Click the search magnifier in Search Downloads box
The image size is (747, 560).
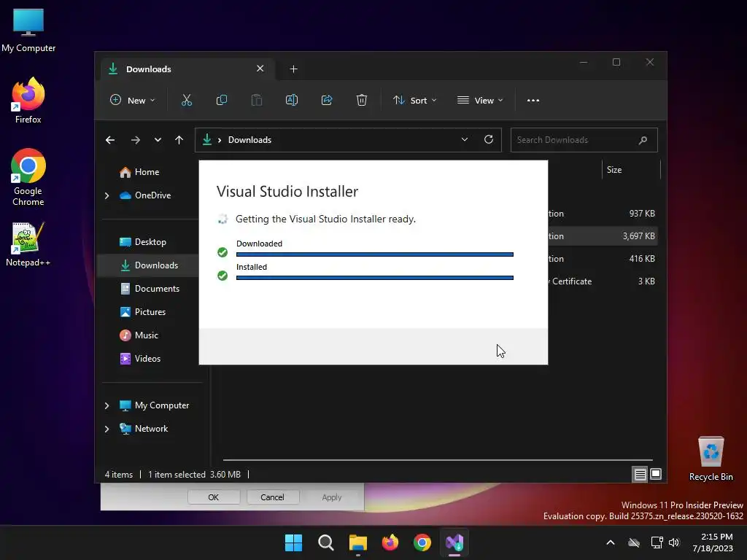(x=643, y=140)
